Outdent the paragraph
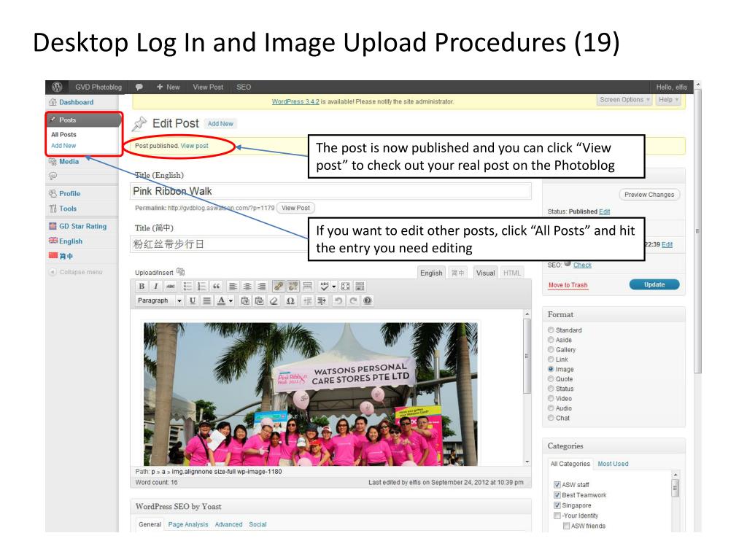The image size is (747, 560). (x=307, y=300)
